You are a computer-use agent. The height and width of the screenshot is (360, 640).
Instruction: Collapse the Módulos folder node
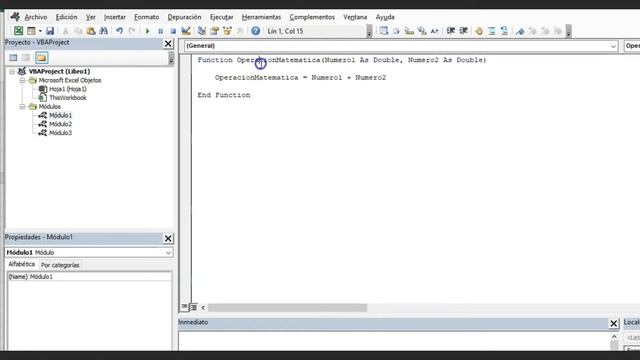click(x=22, y=107)
